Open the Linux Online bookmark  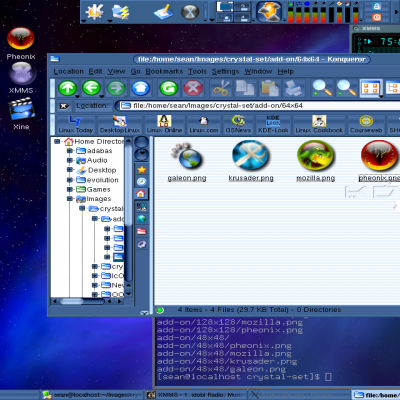click(164, 124)
